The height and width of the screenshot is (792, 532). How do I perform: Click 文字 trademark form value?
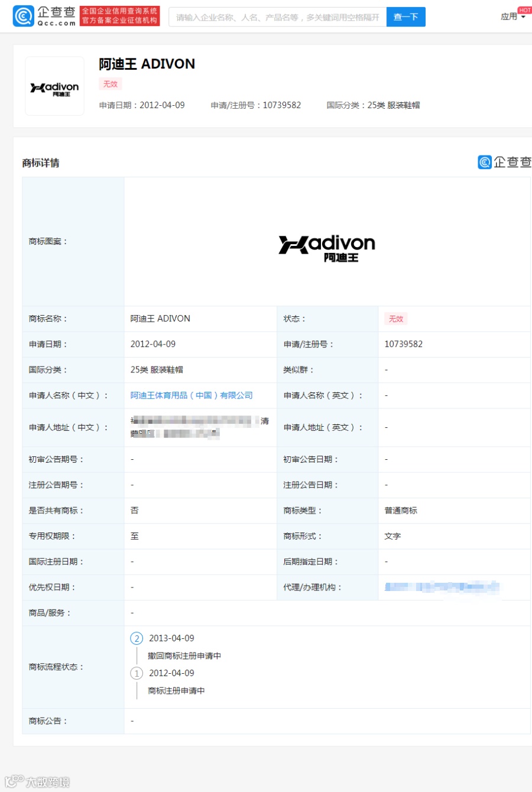point(392,536)
